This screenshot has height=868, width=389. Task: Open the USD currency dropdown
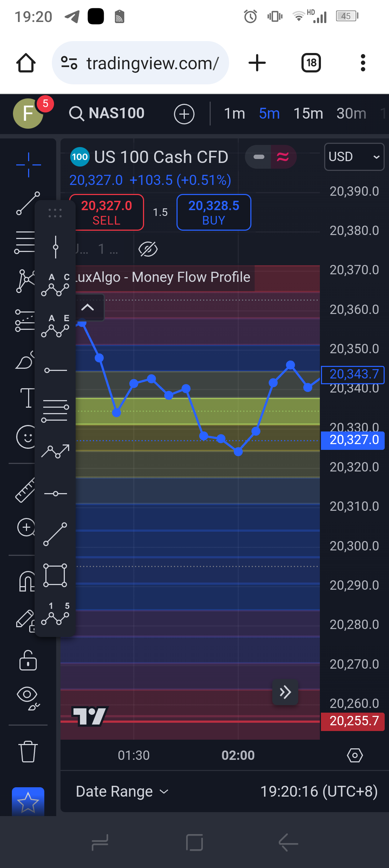(x=354, y=157)
